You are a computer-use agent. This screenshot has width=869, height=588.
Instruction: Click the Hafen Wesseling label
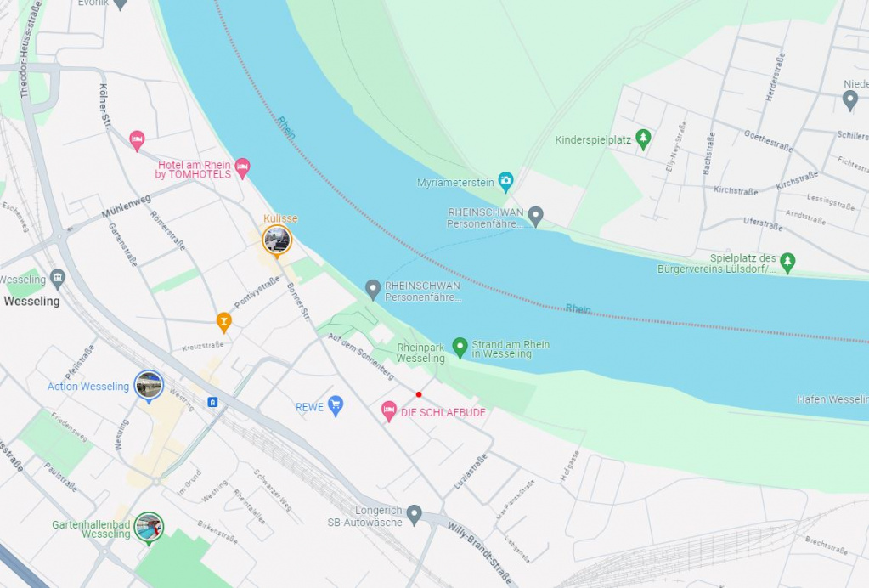832,399
